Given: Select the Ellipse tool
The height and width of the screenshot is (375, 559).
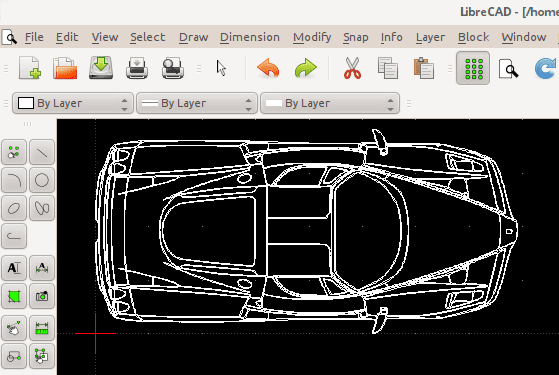Looking at the screenshot, I should coord(14,208).
